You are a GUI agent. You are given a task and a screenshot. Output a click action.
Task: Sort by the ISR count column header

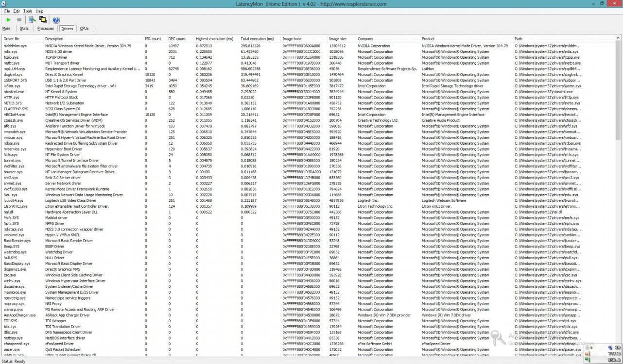tap(155, 39)
